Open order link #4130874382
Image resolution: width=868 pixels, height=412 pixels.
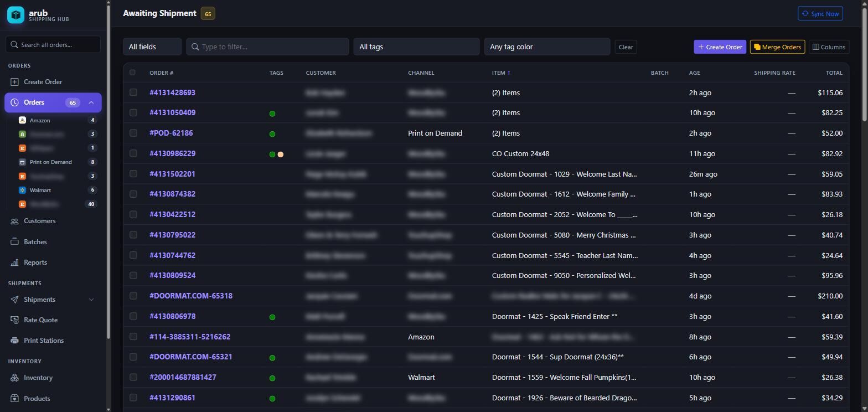pyautogui.click(x=172, y=194)
